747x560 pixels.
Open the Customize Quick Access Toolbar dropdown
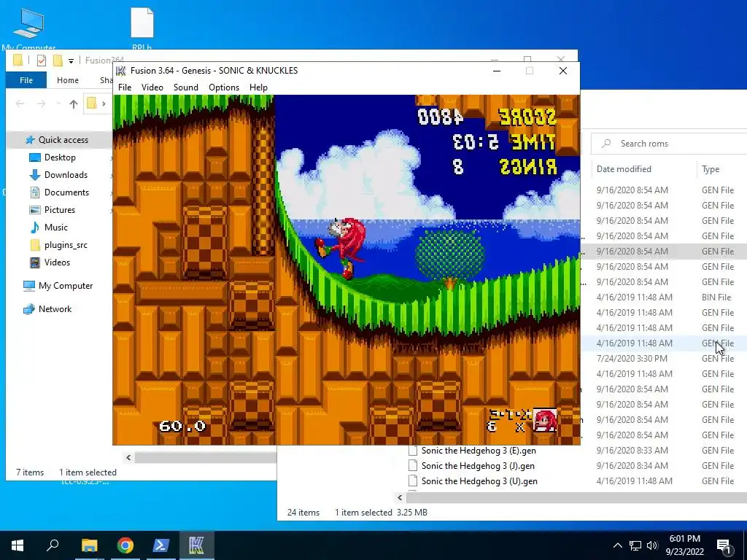coord(71,61)
